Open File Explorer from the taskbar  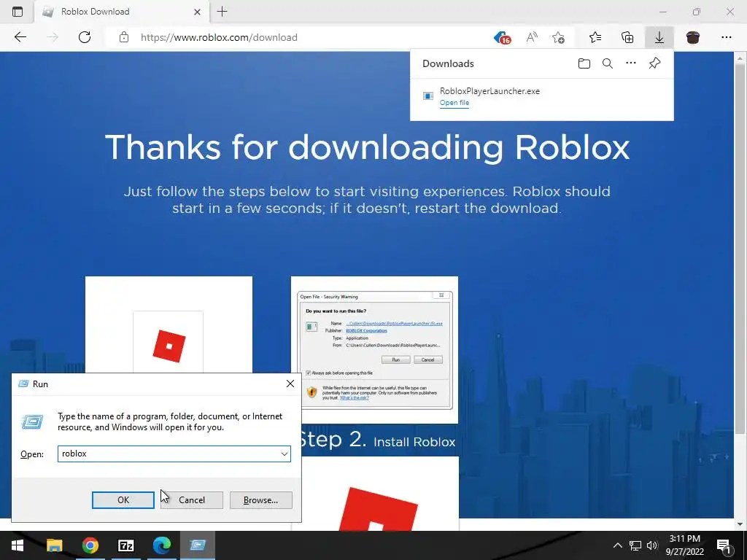pyautogui.click(x=54, y=545)
